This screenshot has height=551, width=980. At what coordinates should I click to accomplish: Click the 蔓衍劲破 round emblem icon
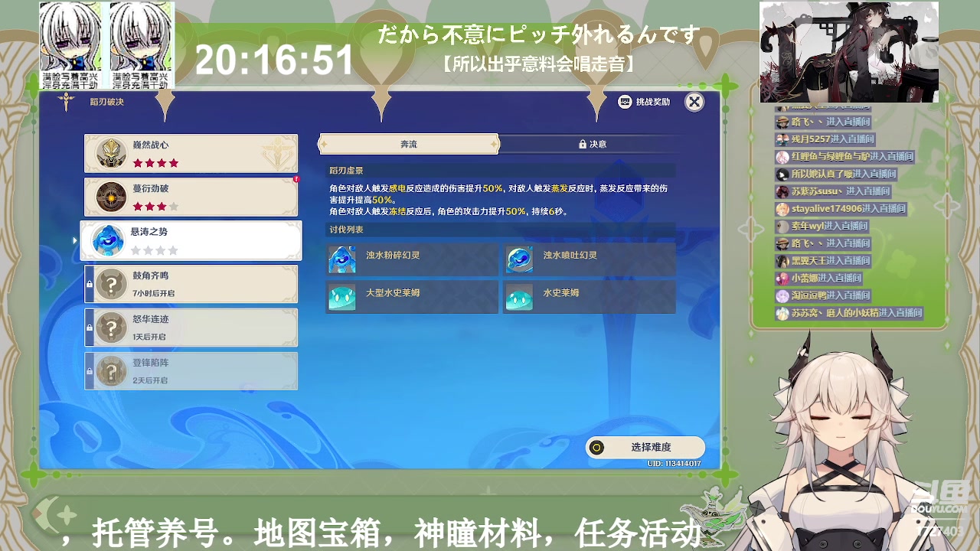(x=111, y=197)
